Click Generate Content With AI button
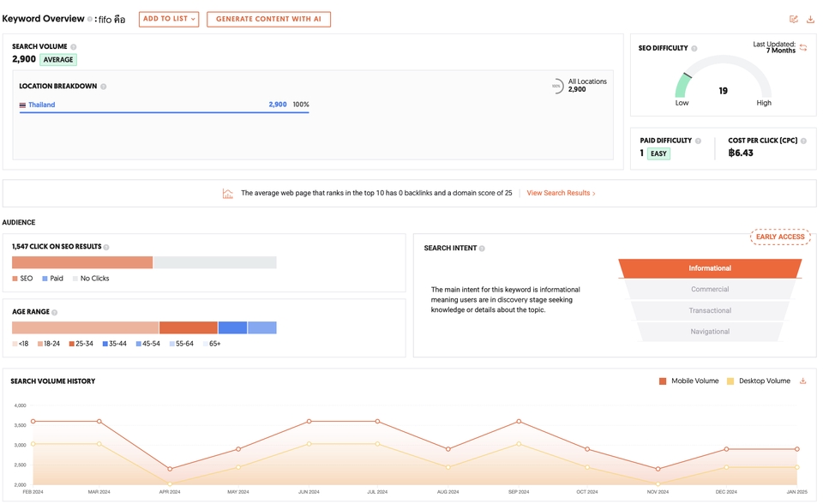Screen dimensions: 823x504 268,19
